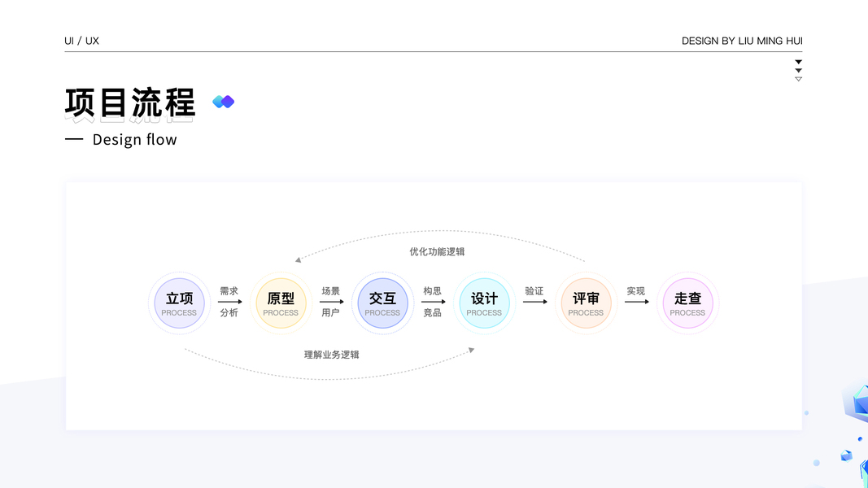Click the 交互 process circle
The height and width of the screenshot is (488, 868).
coord(382,303)
